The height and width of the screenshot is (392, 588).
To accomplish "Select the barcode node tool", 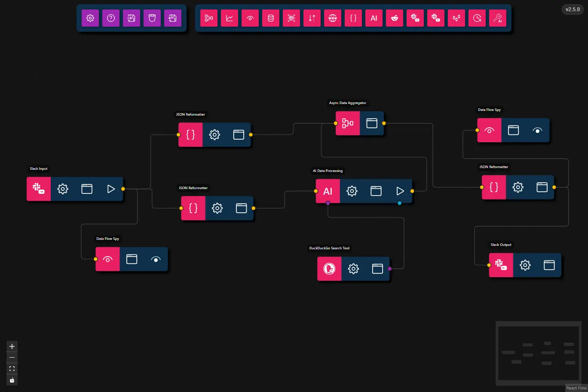I will pos(291,18).
